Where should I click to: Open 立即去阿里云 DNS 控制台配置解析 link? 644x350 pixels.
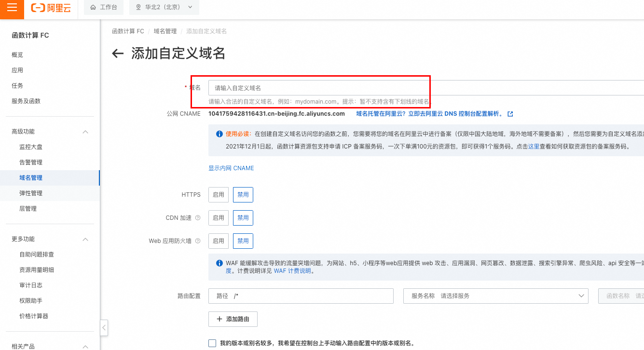pos(455,114)
